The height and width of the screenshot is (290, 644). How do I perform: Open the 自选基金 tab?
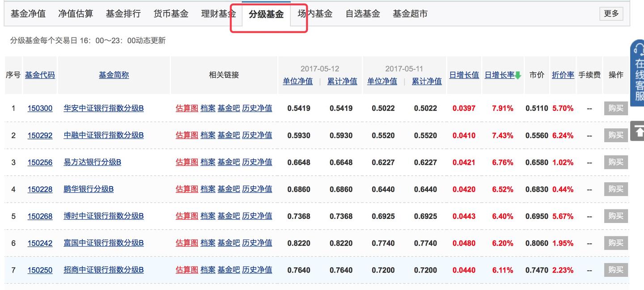pos(363,14)
